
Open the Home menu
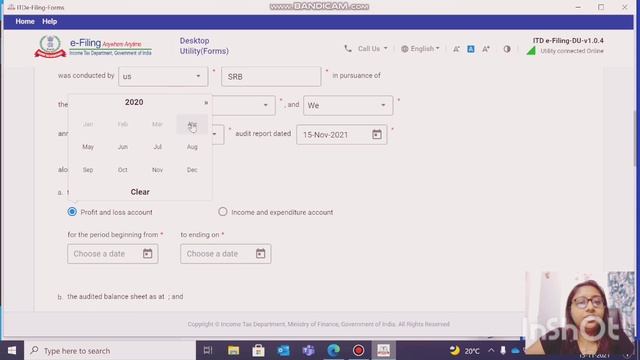(x=25, y=22)
